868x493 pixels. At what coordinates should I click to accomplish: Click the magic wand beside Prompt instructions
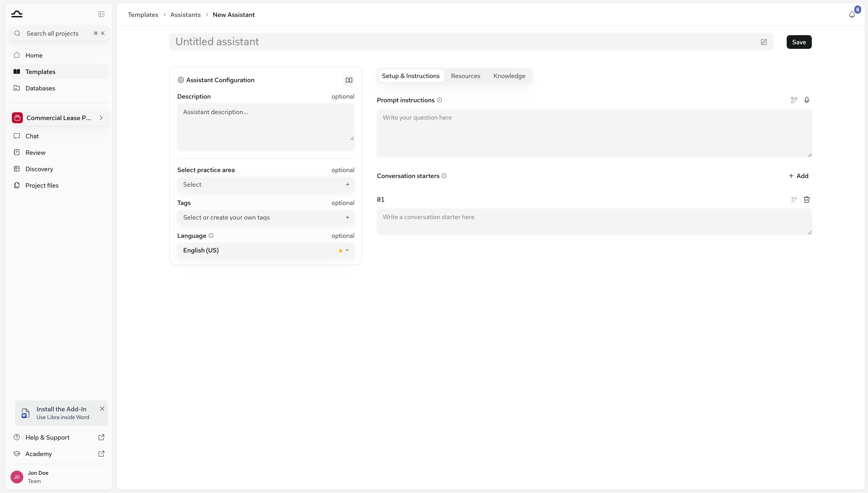(x=794, y=100)
